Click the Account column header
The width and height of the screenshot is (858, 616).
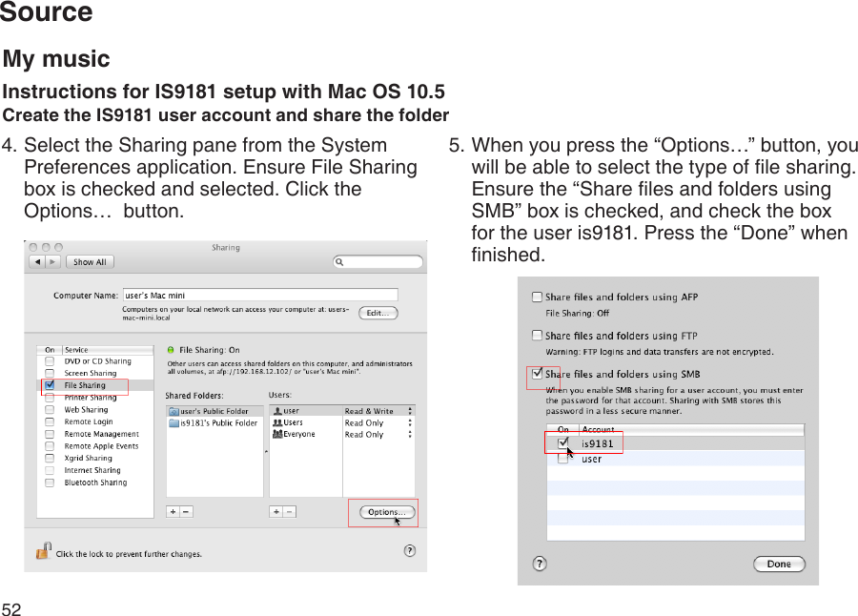click(x=691, y=429)
